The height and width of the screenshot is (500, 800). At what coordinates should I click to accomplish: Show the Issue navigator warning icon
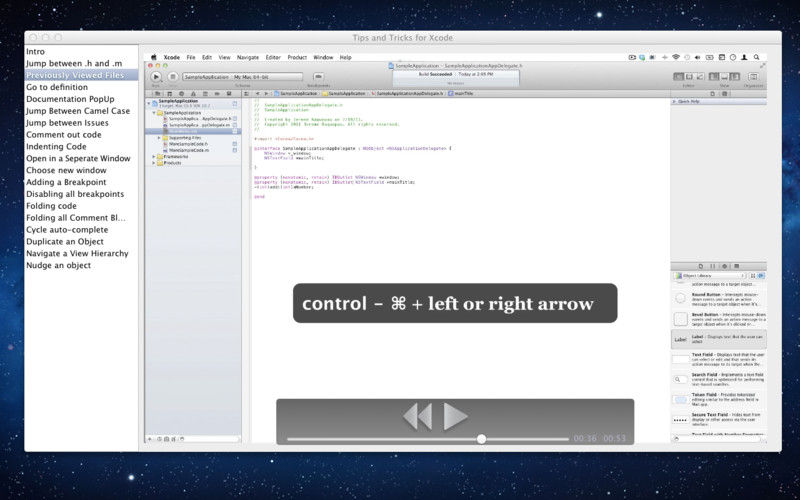193,94
